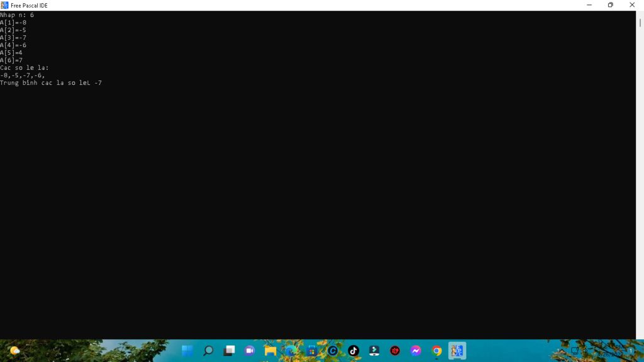Open the taskbar app icon right of TikTok
Screen dimensions: 644x362
tap(374, 351)
